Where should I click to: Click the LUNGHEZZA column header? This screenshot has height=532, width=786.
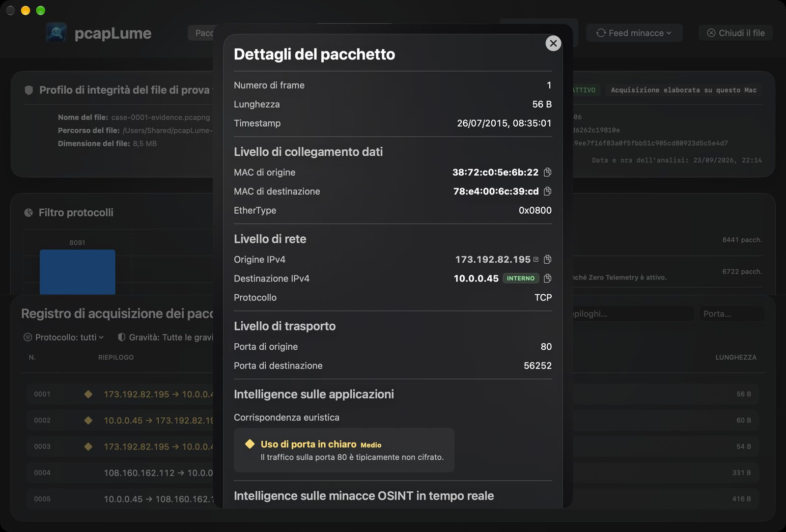click(736, 357)
